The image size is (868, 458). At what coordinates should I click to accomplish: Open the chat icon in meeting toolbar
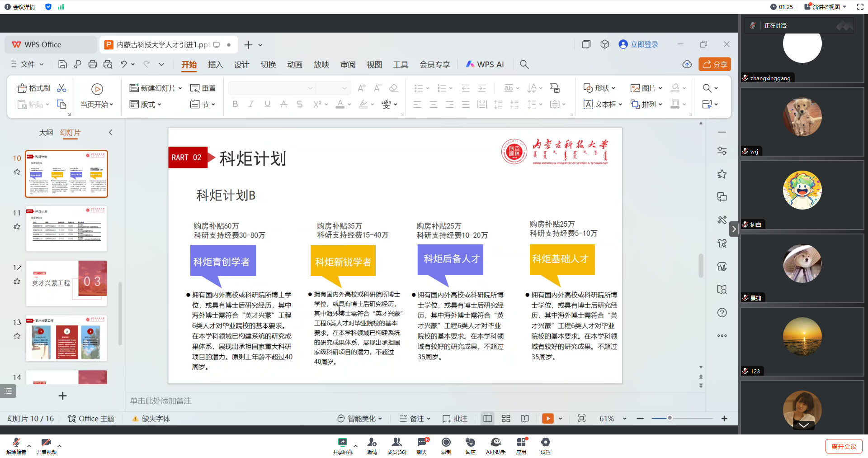(x=421, y=443)
